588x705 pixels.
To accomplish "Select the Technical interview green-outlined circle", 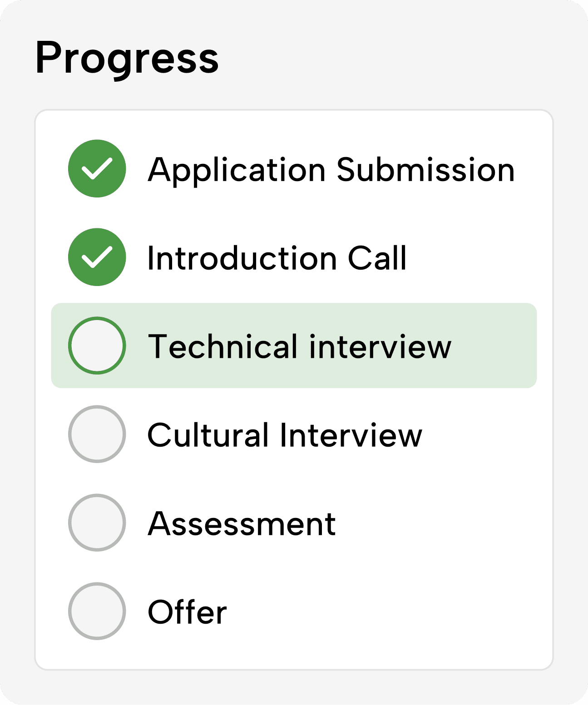I will pyautogui.click(x=97, y=345).
